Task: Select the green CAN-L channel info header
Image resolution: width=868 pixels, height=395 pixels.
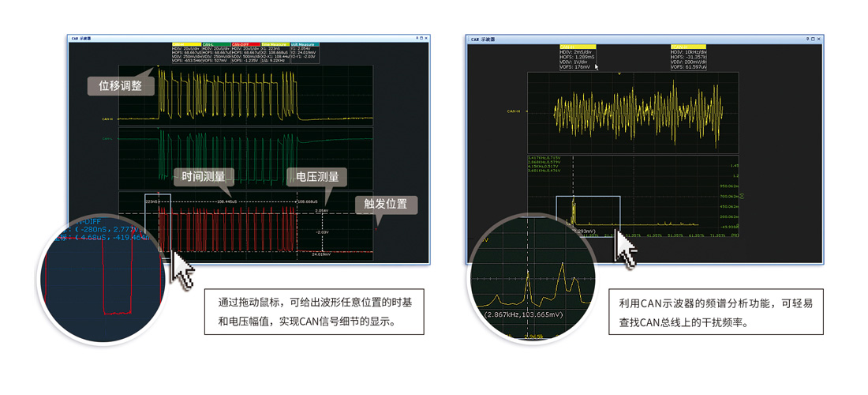Action: tap(215, 45)
